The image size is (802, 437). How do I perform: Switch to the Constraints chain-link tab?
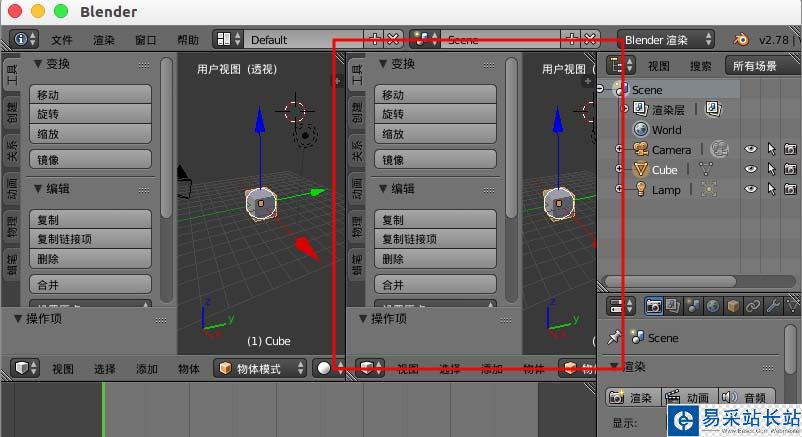752,306
